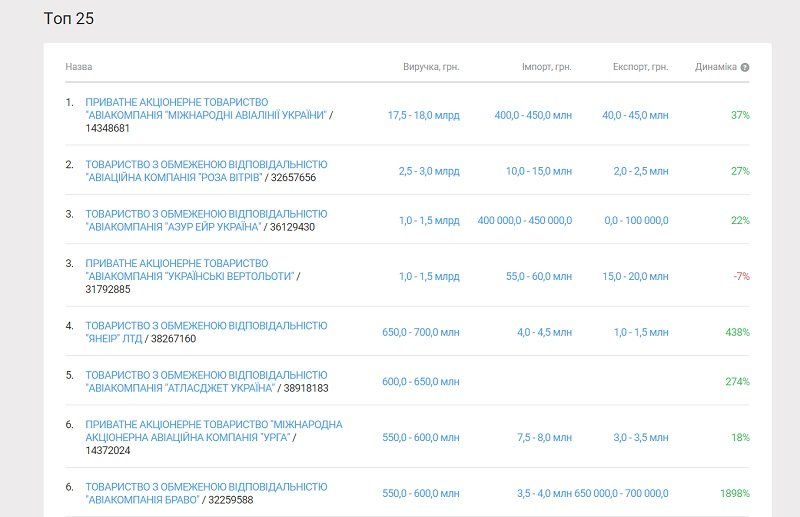Select export value 15,0 - 20,0 млн
This screenshot has width=800, height=517.
pyautogui.click(x=635, y=276)
